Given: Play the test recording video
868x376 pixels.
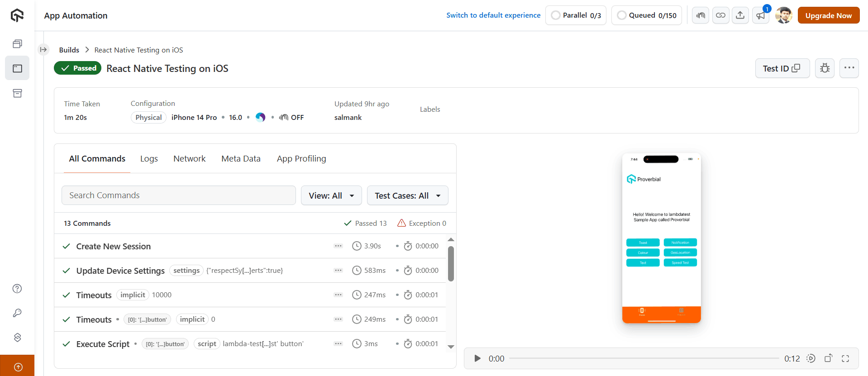Looking at the screenshot, I should (x=477, y=358).
